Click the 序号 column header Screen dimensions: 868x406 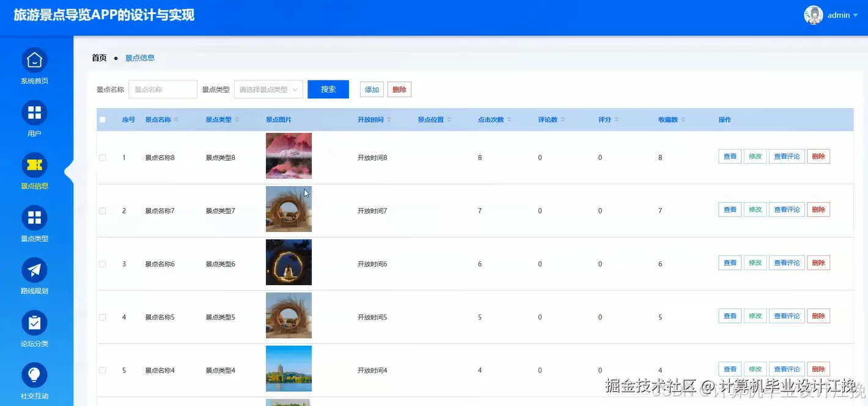click(x=128, y=120)
